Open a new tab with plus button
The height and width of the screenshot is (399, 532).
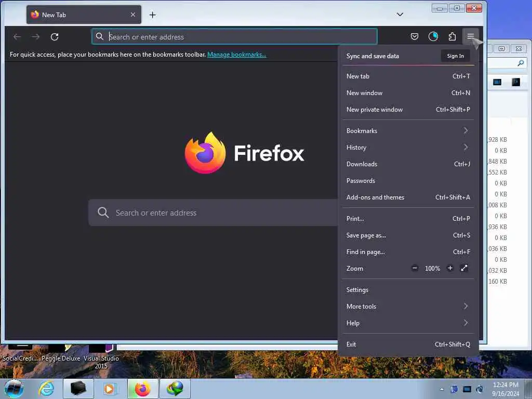[153, 15]
